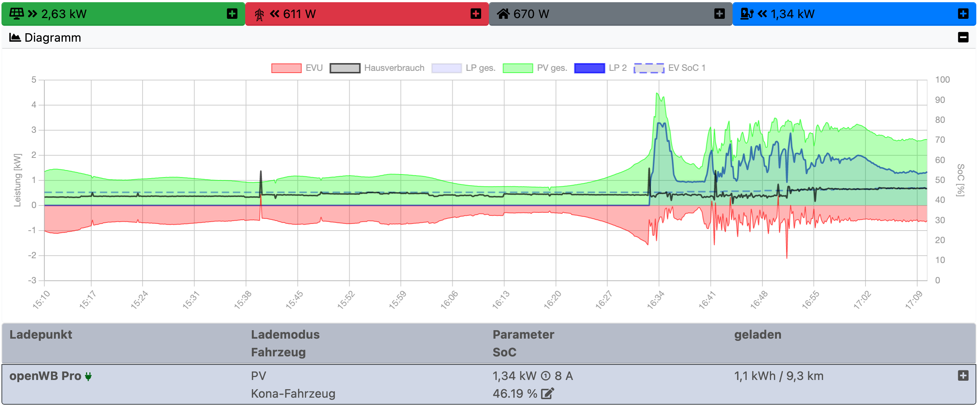This screenshot has width=980, height=408.
Task: Toggle EV SoC 1 dashed legend entry
Action: pyautogui.click(x=649, y=68)
